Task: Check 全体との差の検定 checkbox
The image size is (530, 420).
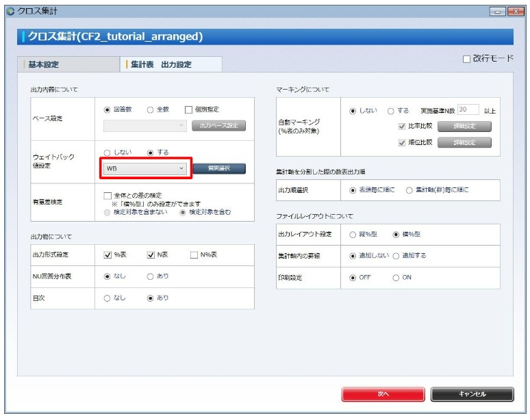Action: (108, 196)
